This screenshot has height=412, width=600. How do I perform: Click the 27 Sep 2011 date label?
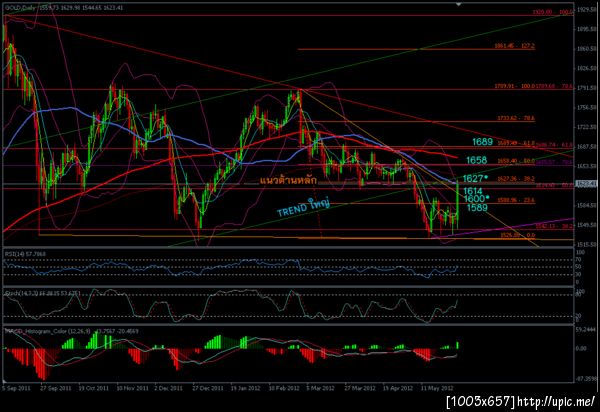click(56, 388)
